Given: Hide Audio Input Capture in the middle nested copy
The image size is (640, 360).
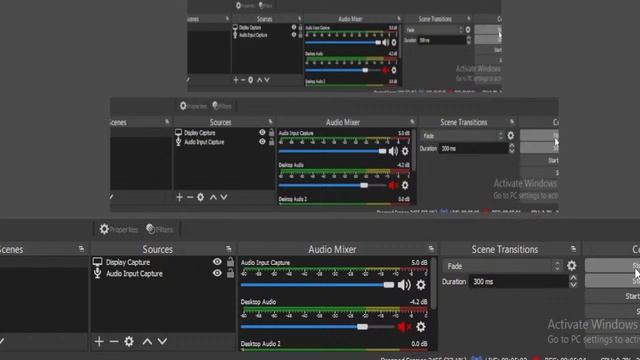Looking at the screenshot, I should pyautogui.click(x=262, y=142).
